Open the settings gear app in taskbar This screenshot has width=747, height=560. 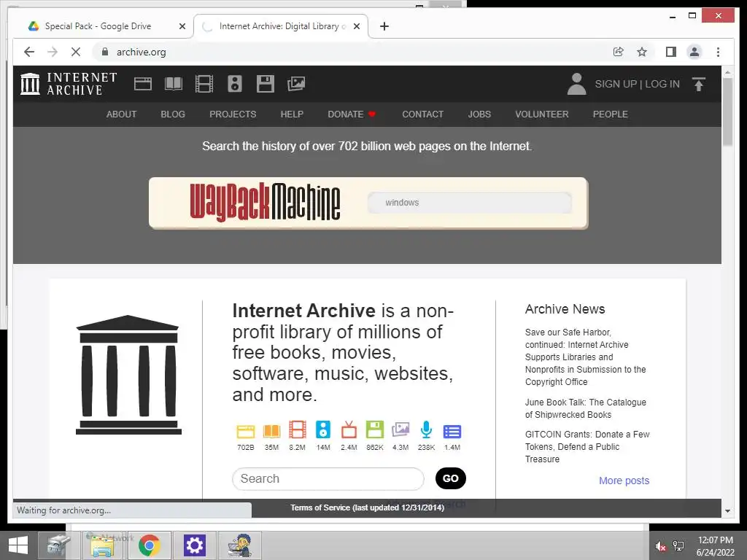click(x=194, y=545)
